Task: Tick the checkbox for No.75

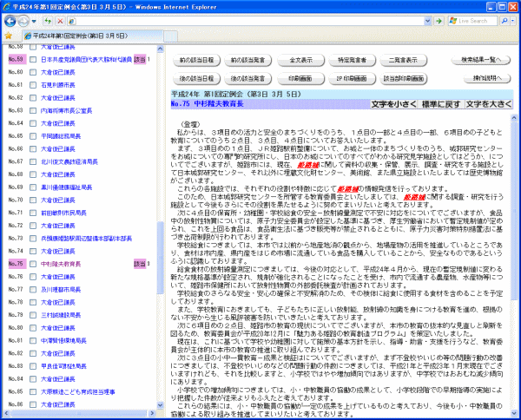Action: 33,265
